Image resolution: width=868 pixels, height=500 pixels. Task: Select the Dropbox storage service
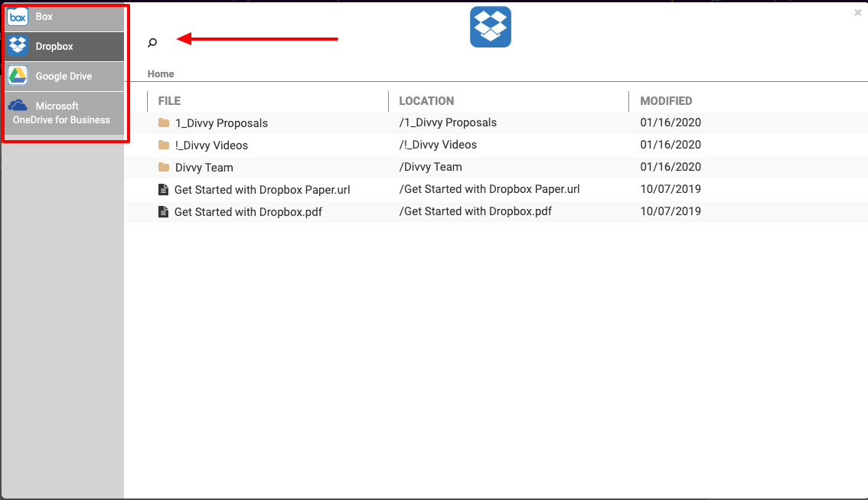pyautogui.click(x=64, y=47)
